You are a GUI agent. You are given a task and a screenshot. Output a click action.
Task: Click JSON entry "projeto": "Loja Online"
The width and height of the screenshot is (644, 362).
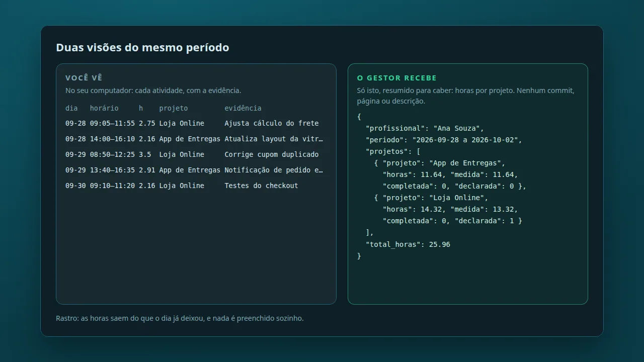[x=431, y=198]
